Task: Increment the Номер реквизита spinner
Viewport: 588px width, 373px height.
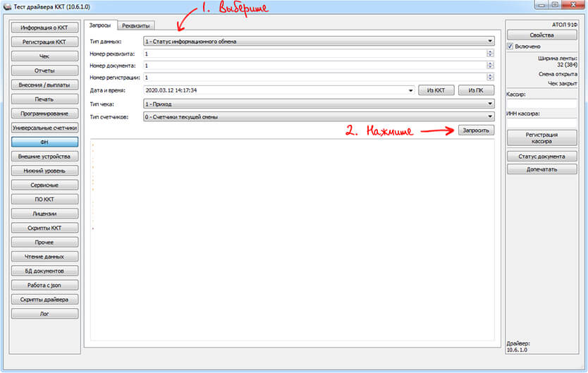Action: 490,51
